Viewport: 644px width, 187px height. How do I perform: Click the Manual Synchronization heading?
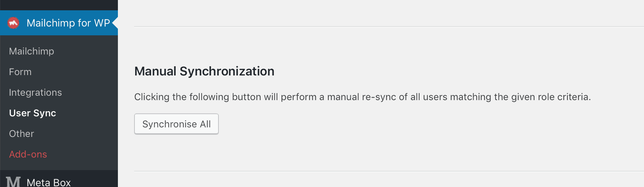(204, 71)
